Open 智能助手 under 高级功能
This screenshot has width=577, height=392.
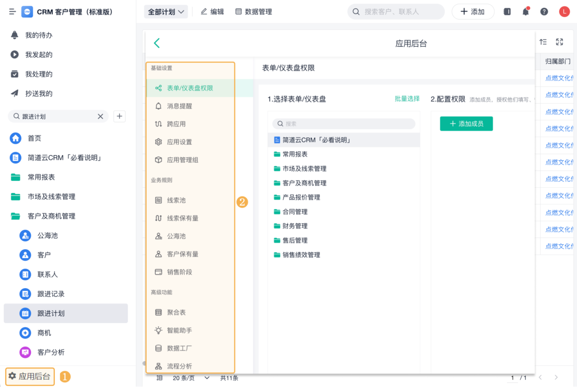179,330
